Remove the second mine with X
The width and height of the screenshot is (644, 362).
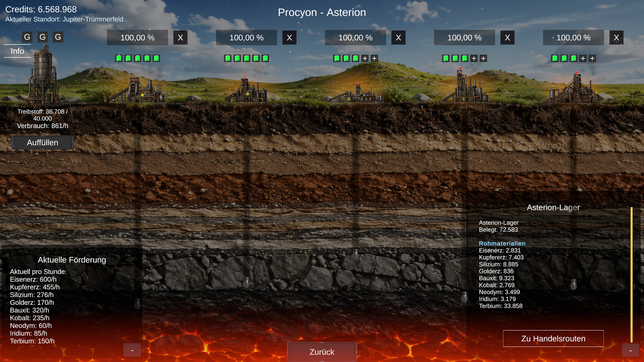click(x=289, y=38)
